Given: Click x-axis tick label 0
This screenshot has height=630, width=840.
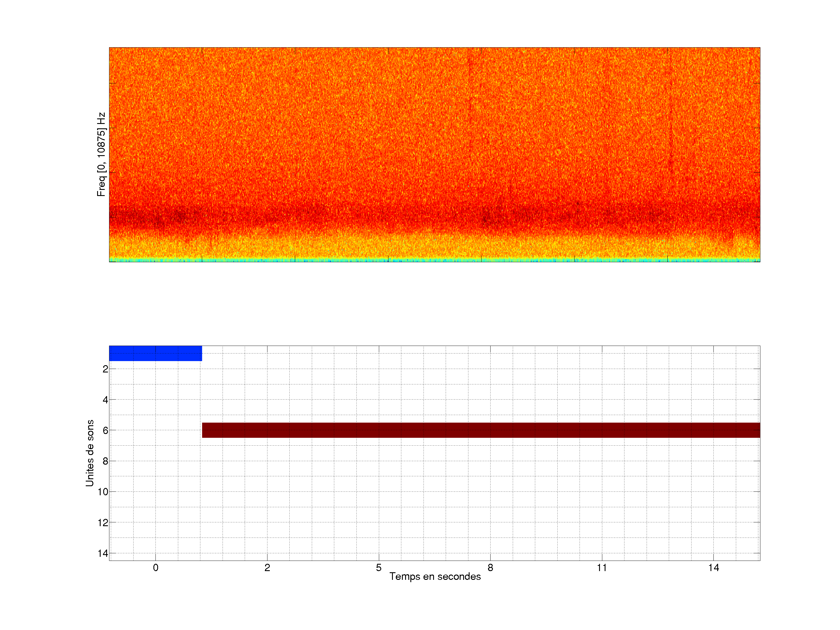Looking at the screenshot, I should coord(155,568).
